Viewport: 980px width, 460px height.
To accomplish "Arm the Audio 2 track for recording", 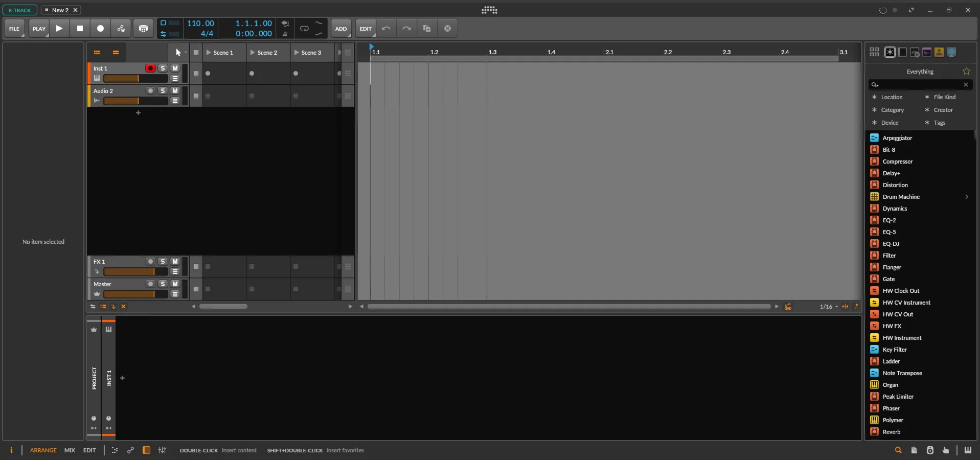I will [x=150, y=90].
